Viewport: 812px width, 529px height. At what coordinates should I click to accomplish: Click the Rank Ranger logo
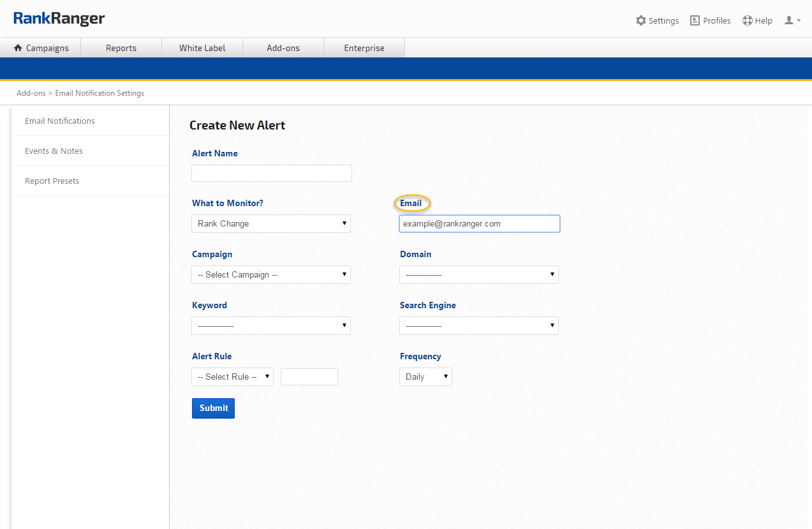click(x=59, y=19)
